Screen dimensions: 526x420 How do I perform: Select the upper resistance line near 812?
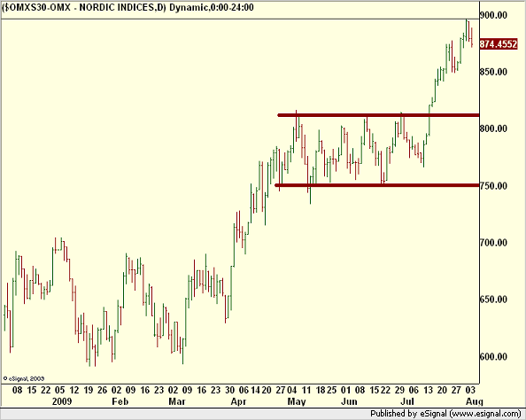378,115
